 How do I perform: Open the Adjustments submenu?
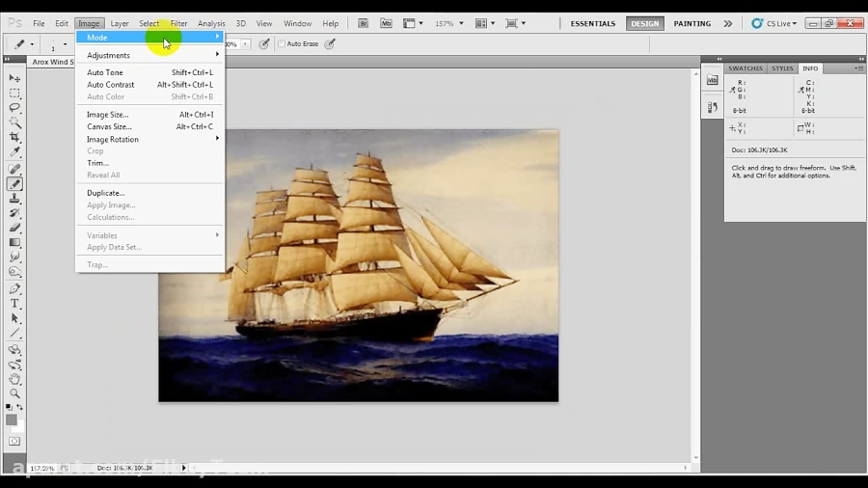tap(149, 55)
